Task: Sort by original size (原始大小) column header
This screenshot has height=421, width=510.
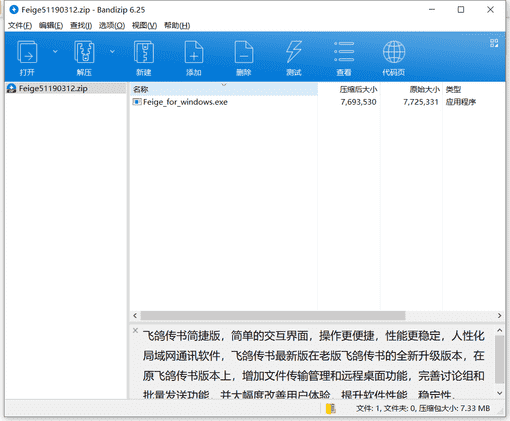Action: coord(411,89)
